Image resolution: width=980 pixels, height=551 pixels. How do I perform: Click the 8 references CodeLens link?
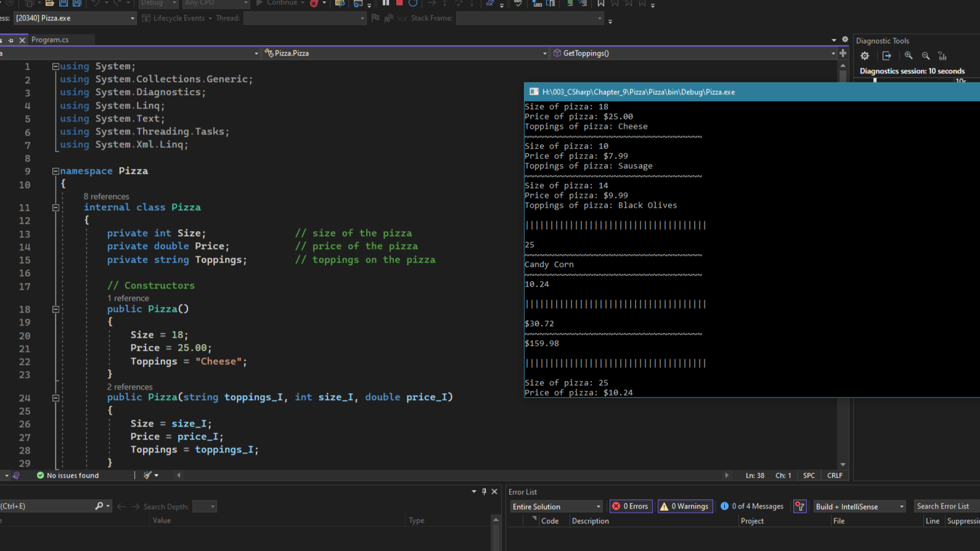pyautogui.click(x=106, y=197)
